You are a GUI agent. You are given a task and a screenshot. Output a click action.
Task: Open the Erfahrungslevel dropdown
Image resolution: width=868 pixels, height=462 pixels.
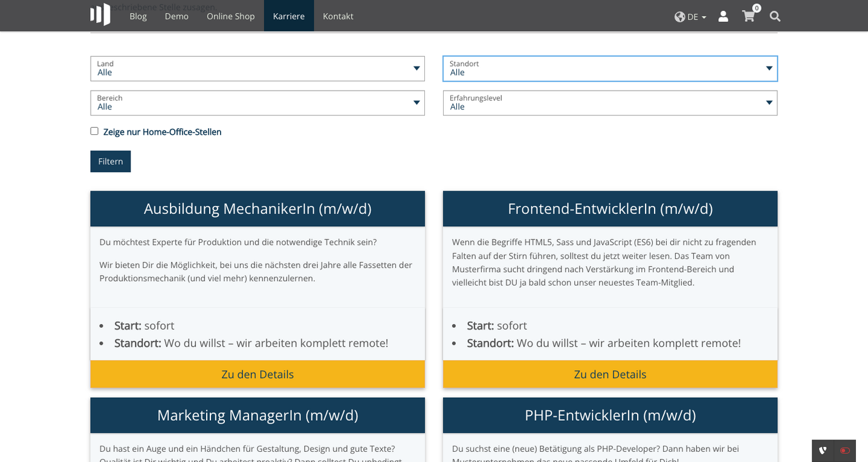click(610, 103)
